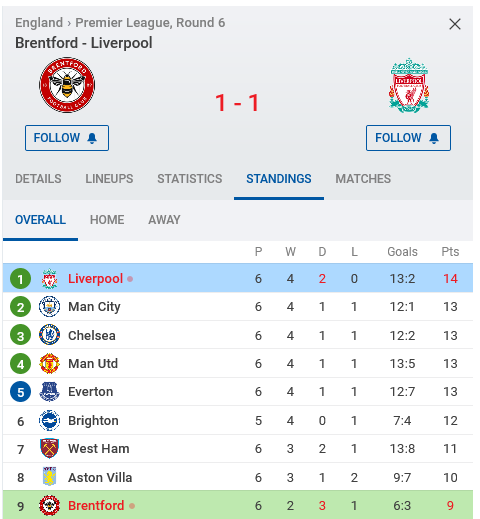The image size is (480, 519).
Task: Click Man City club logo in standings
Action: (49, 307)
